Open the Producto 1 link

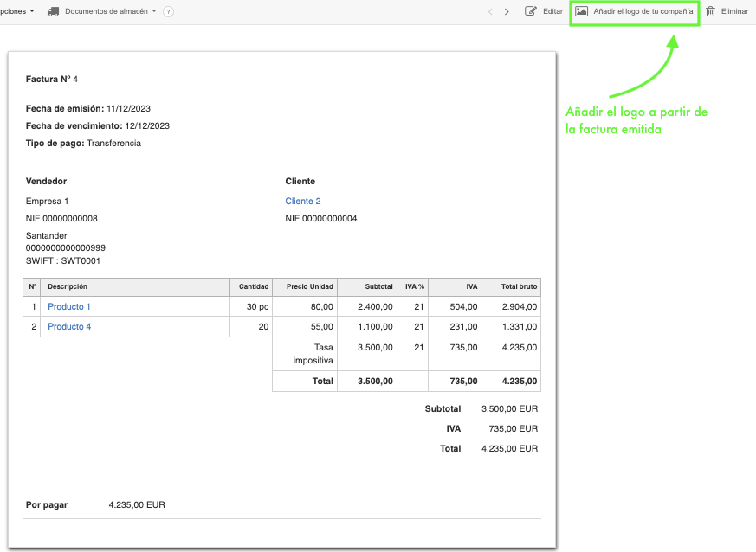click(x=69, y=306)
